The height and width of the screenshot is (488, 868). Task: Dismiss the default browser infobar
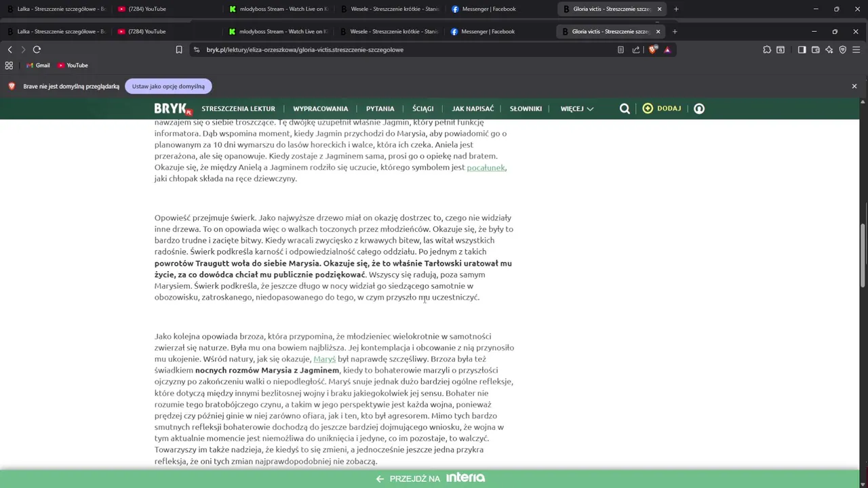[854, 86]
